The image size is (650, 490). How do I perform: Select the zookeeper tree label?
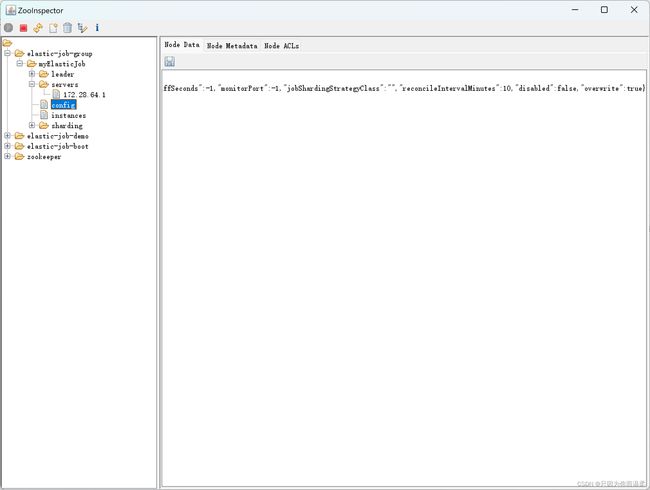pos(44,157)
